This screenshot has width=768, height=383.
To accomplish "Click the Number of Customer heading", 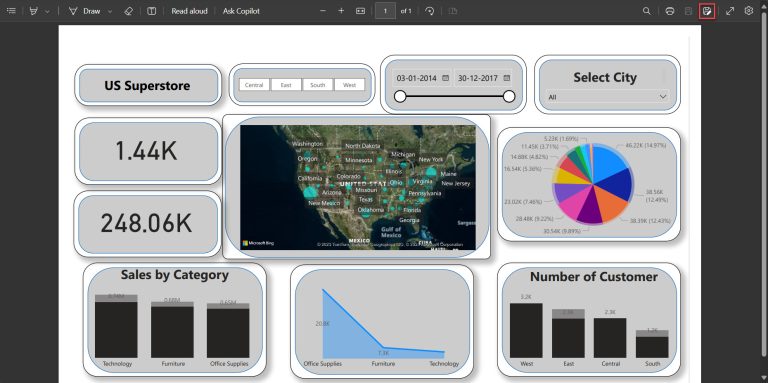I will [x=594, y=277].
